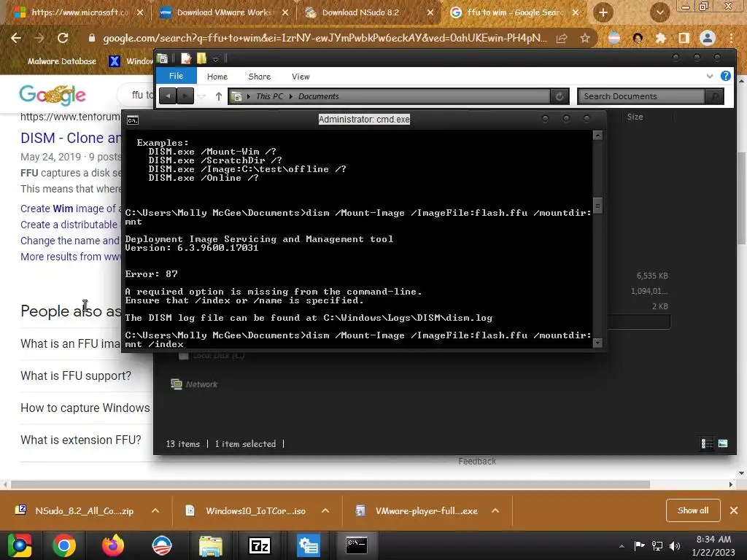Share this page from the address bar
Screen dimensions: 747x560
point(562,38)
